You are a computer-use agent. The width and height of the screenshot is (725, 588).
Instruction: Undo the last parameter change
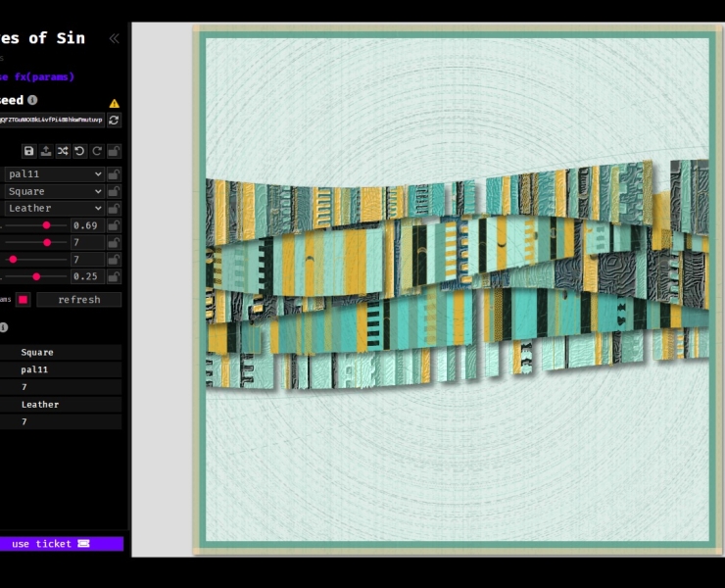[x=79, y=151]
